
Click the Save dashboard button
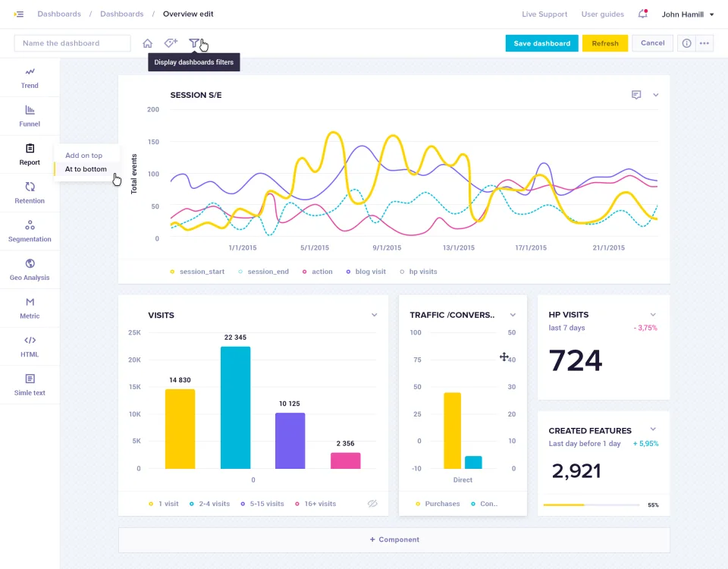coord(541,43)
